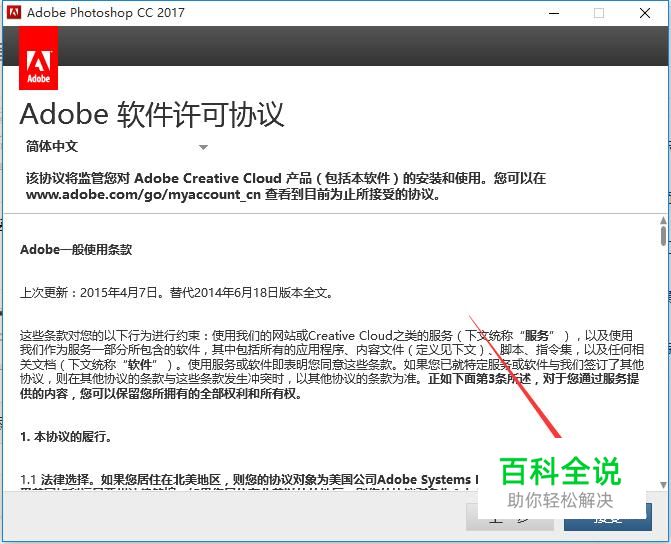The width and height of the screenshot is (671, 544).
Task: Click the www.adobe.com/go/myaccount_cn address text
Action: pyautogui.click(x=143, y=195)
